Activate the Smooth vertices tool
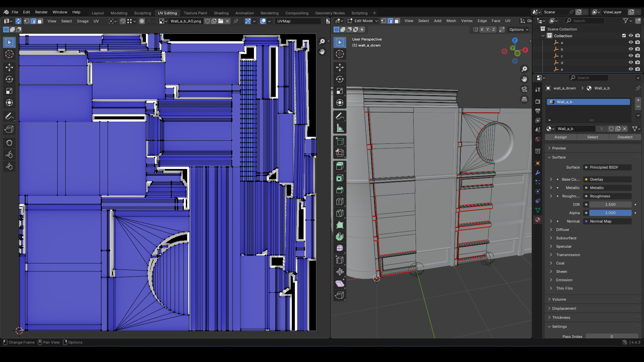Screen dimensions: 644x362 pos(340,248)
